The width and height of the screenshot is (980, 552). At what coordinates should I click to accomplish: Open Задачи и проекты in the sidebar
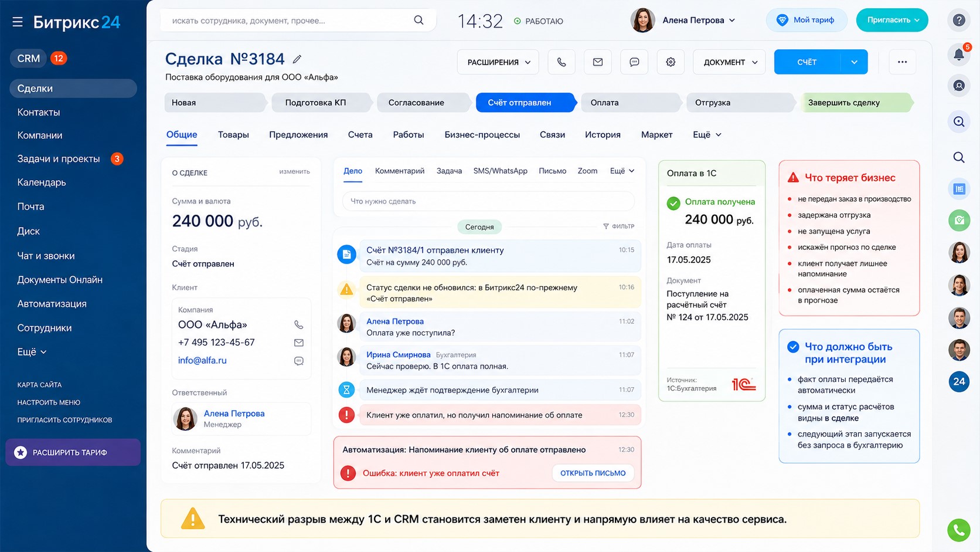59,159
